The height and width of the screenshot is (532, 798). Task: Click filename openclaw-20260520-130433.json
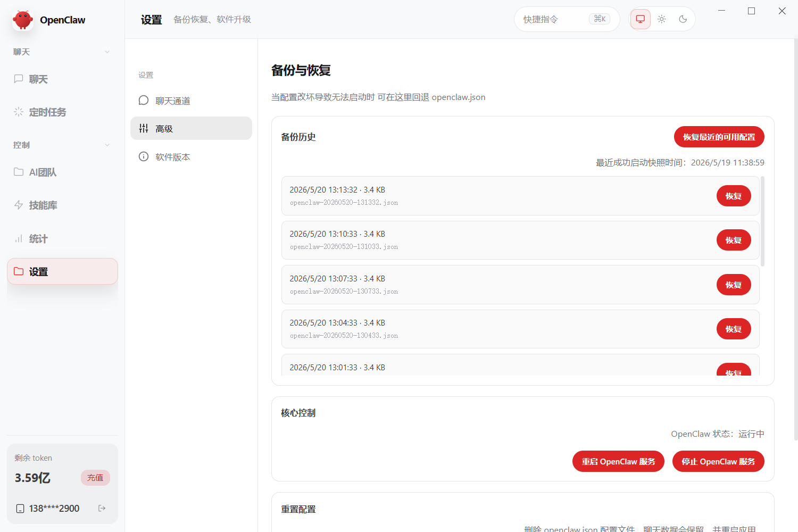coord(344,336)
